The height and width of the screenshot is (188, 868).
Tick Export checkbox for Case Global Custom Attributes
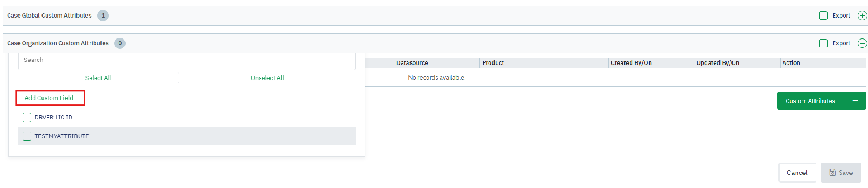pos(823,16)
